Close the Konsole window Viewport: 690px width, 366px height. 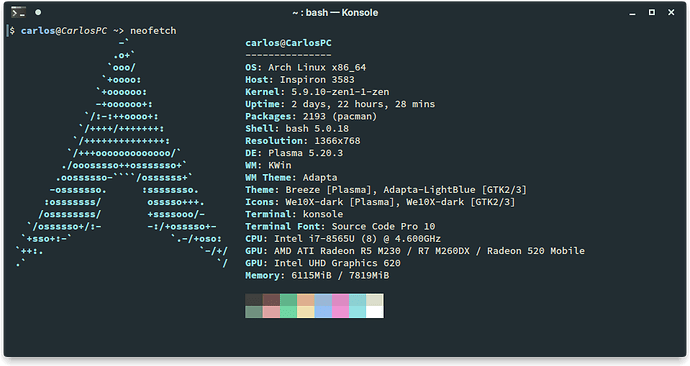tap(671, 12)
